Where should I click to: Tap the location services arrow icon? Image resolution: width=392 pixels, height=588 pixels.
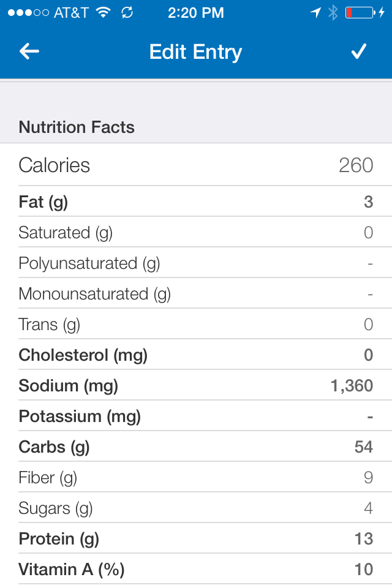tap(316, 13)
